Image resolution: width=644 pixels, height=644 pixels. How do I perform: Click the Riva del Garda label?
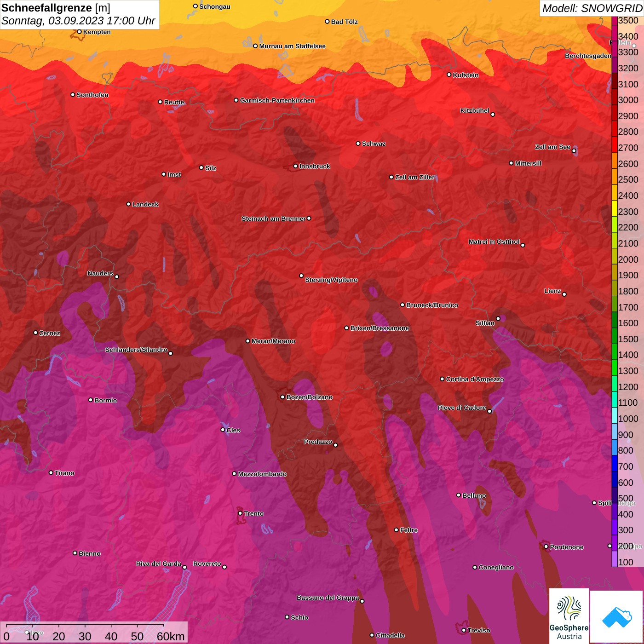point(159,563)
